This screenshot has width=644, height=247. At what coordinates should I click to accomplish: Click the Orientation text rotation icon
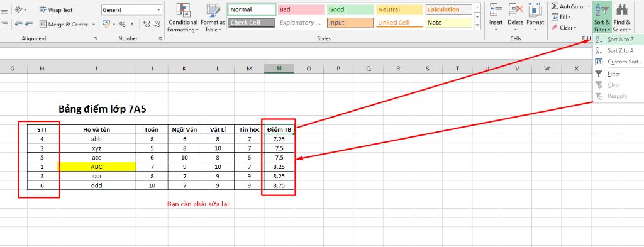coord(18,9)
